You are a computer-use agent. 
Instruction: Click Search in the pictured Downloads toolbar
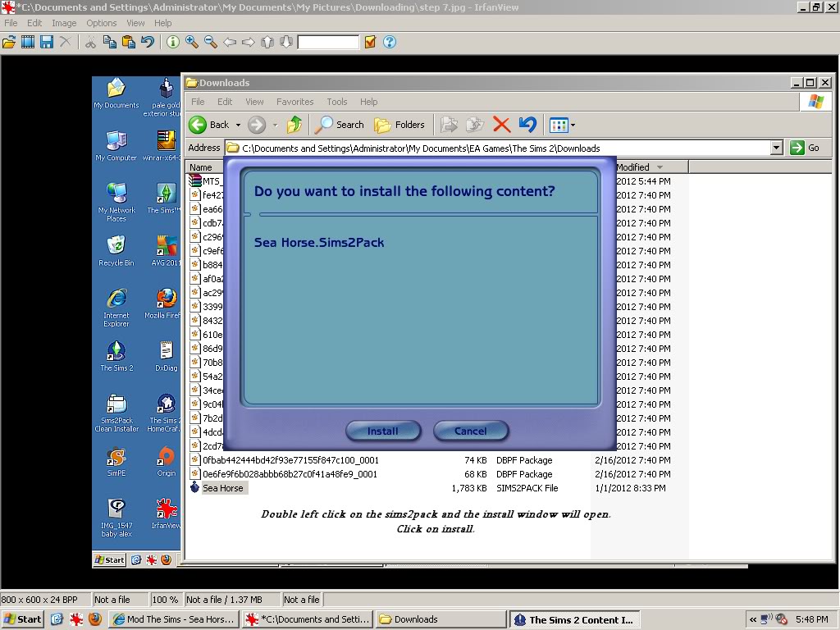pos(339,125)
